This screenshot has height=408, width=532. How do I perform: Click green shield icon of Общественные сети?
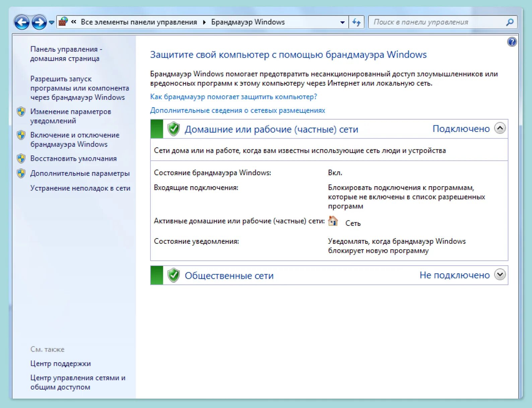(174, 275)
